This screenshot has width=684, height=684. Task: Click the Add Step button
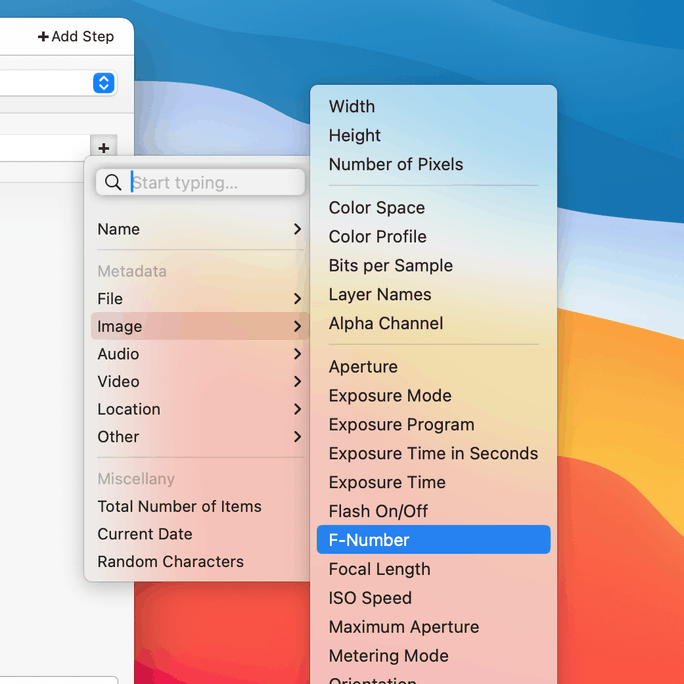76,36
